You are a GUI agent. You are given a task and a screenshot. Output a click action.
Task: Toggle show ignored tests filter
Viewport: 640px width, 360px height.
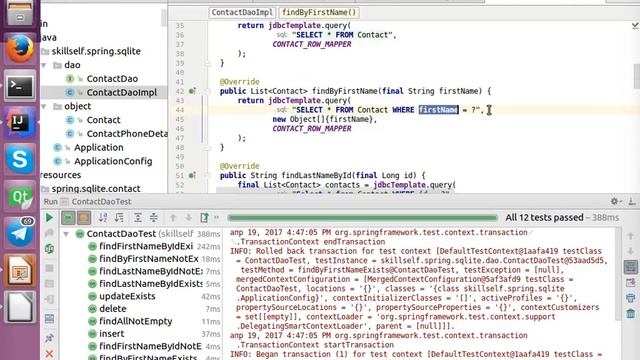(x=84, y=218)
